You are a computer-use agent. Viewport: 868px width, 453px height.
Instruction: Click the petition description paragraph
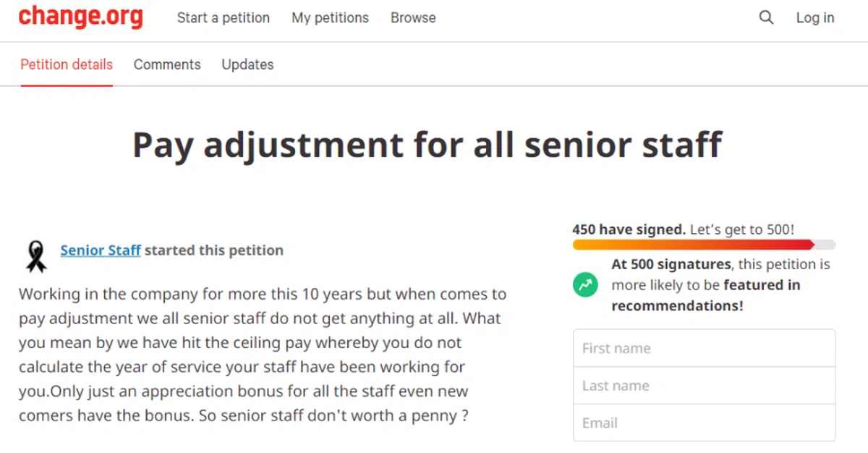click(260, 355)
